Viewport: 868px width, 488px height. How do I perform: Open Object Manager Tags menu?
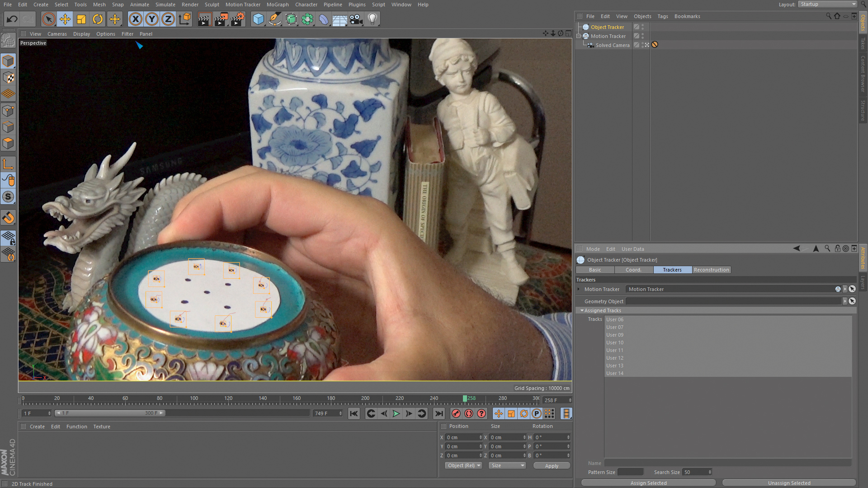click(663, 16)
